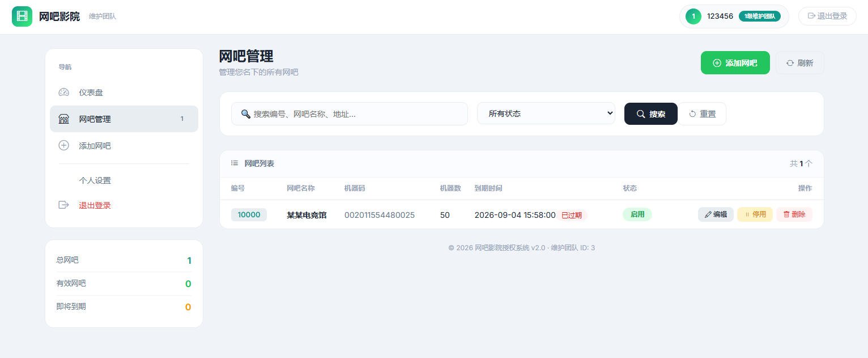Click the plus-circle icon beside sidebar 添加网吧
The height and width of the screenshot is (358, 868).
(x=64, y=146)
